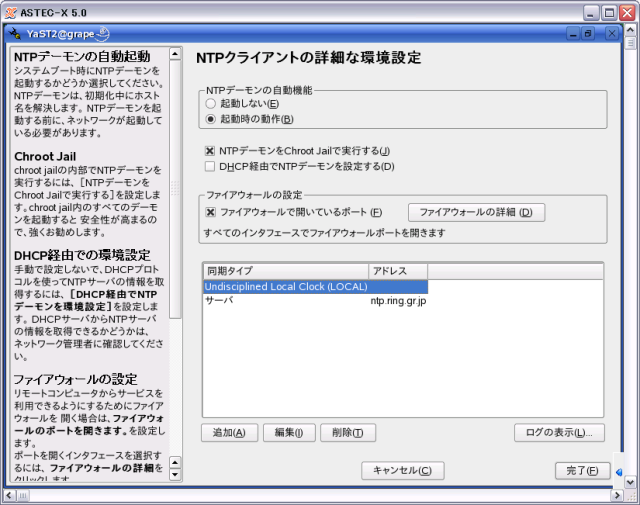This screenshot has height=505, width=640.
Task: Select the 起動しない(E) radio button
Action: [x=210, y=104]
